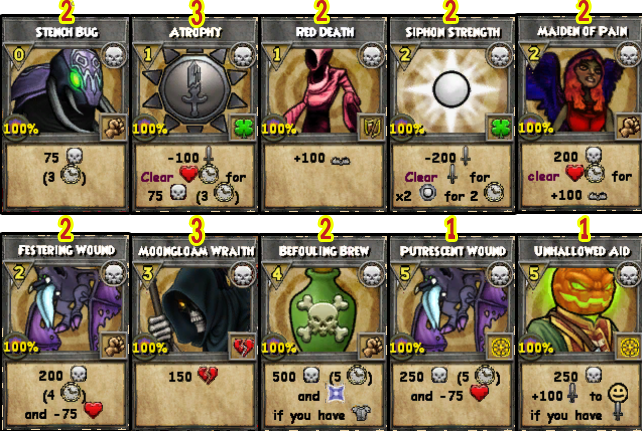
Task: Select the Stench Bug card artwork
Action: point(66,90)
